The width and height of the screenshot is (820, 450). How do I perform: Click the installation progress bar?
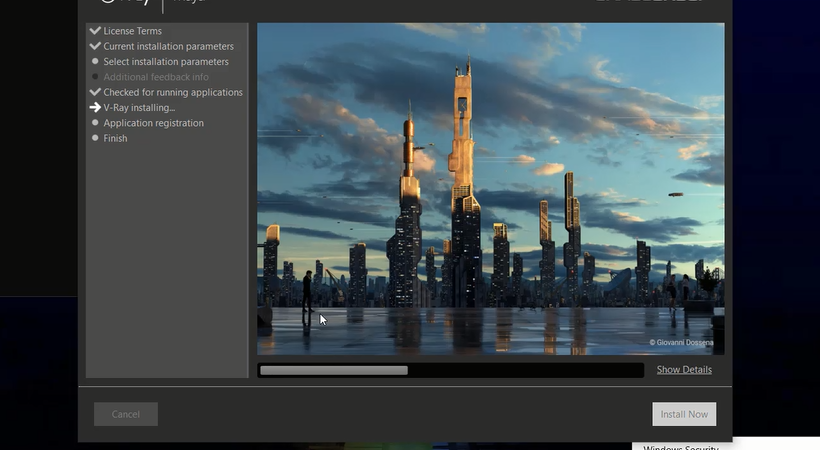tap(450, 370)
